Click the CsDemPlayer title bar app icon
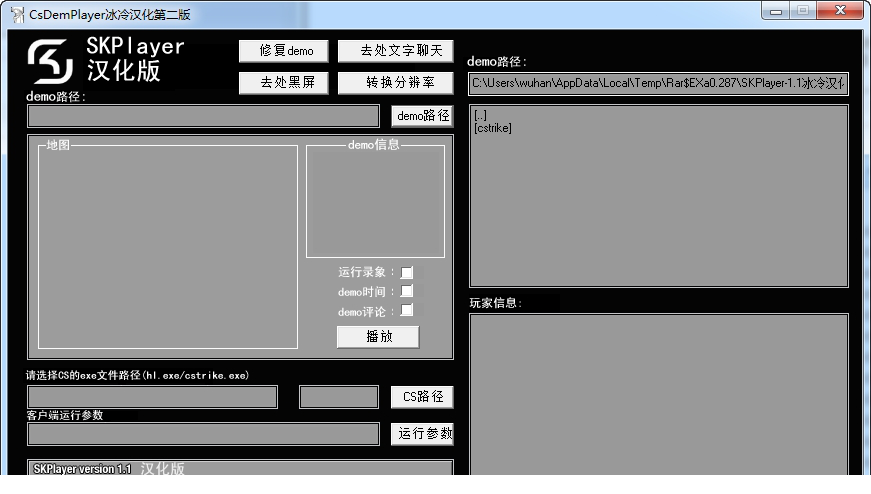Image resolution: width=871 pixels, height=494 pixels. [18, 14]
